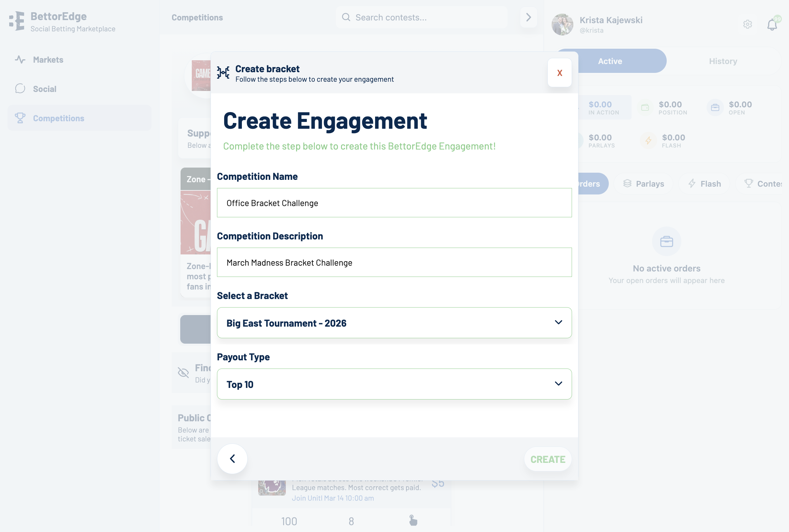Click the BettorEdge logo icon
Viewport: 789px width, 532px height.
(x=17, y=21)
